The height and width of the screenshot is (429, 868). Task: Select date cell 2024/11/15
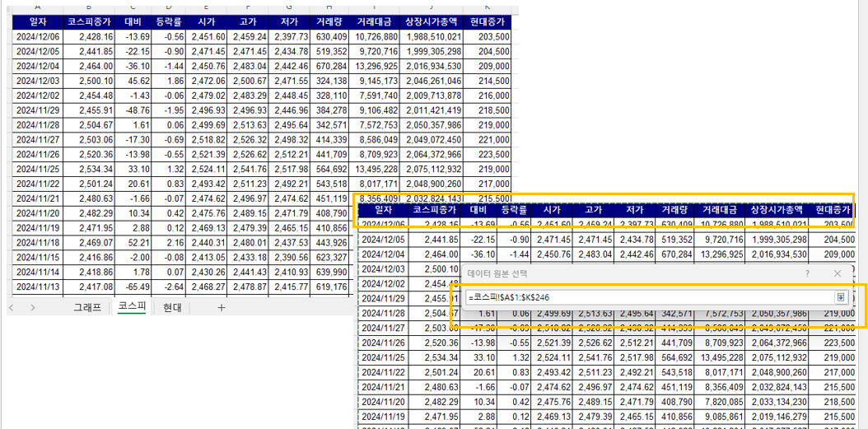tap(38, 258)
